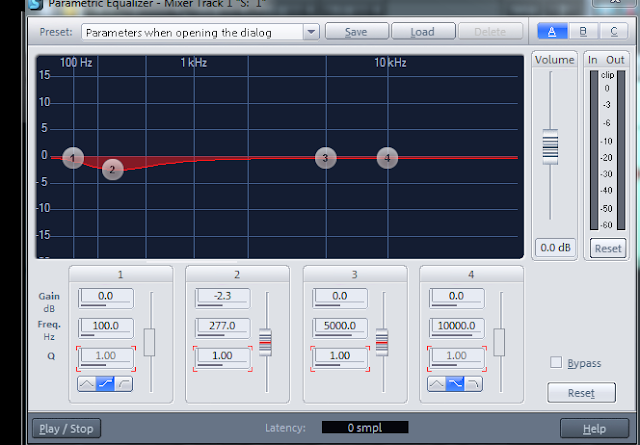This screenshot has height=445, width=640.
Task: Switch to setting B
Action: pos(583,31)
